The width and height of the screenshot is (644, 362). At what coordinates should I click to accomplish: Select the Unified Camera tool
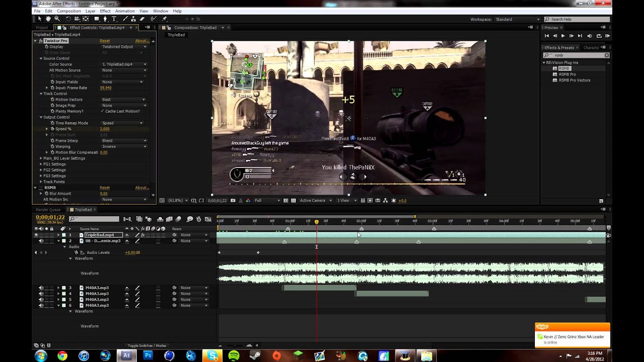[77, 19]
